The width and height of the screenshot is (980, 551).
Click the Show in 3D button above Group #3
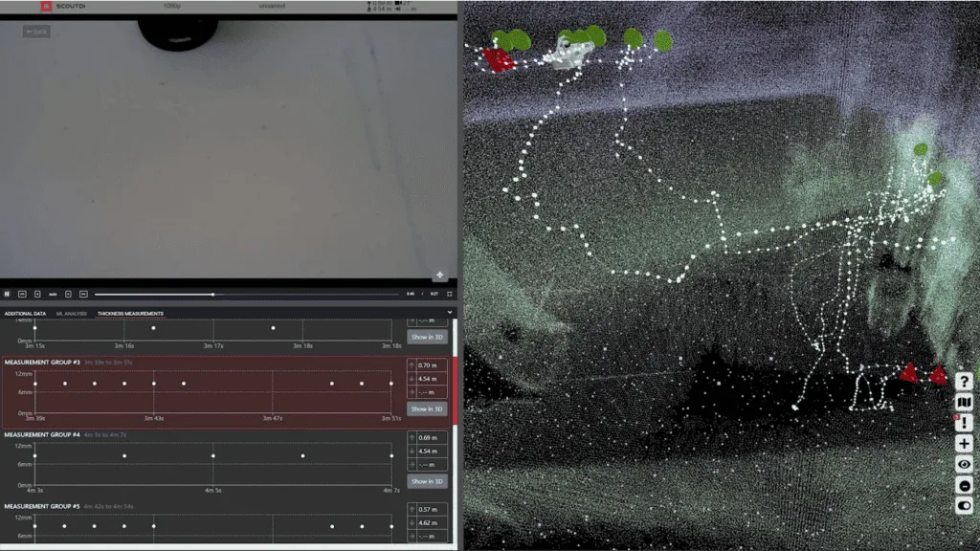pos(427,337)
